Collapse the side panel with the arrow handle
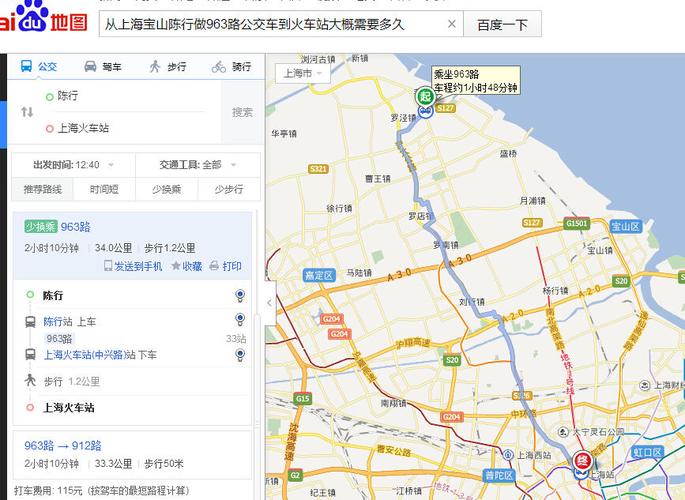The image size is (685, 500). pos(270,302)
